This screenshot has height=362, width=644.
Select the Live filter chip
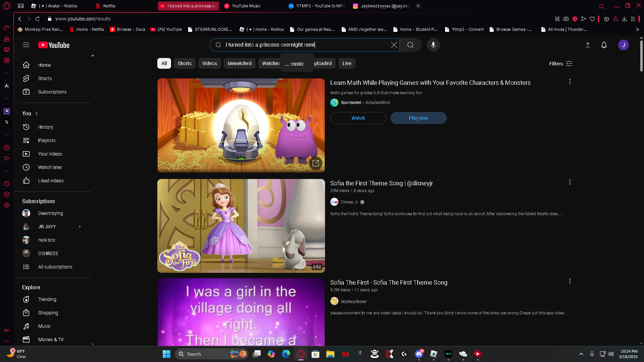[347, 63]
